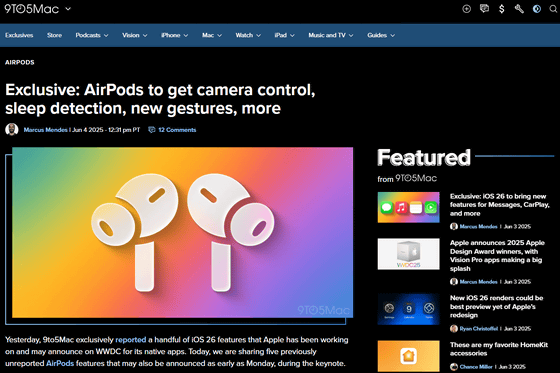This screenshot has width=560, height=373.
Task: Open the iOS 26 renders thumbnail
Action: tap(409, 309)
